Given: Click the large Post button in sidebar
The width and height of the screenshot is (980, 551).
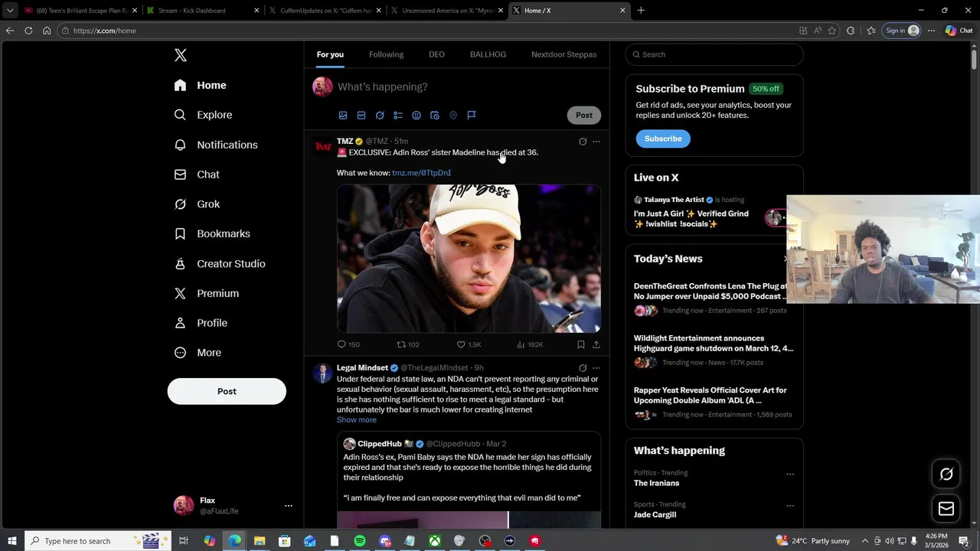Looking at the screenshot, I should click(x=227, y=391).
